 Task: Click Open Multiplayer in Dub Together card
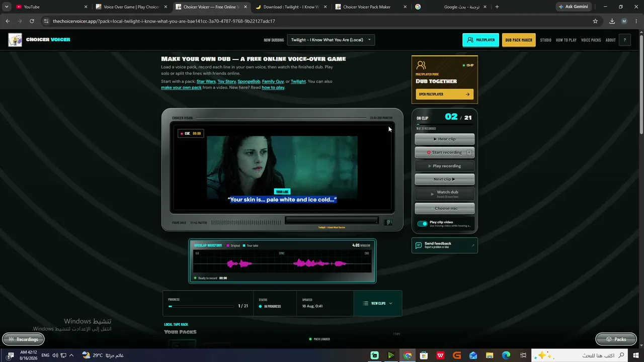pos(444,94)
